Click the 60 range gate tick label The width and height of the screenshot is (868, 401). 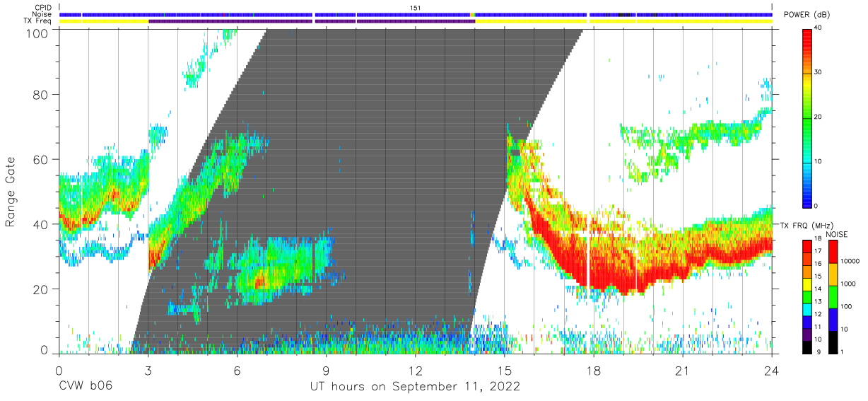(x=41, y=161)
